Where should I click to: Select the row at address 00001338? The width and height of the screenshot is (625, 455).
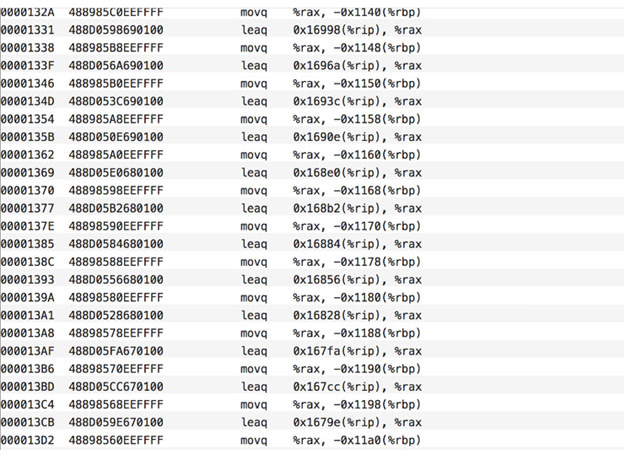(312, 48)
